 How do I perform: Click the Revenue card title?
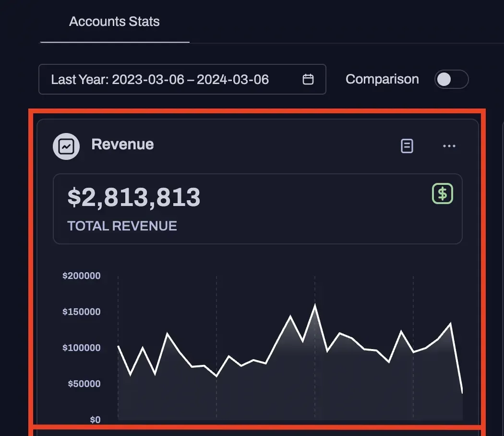[122, 145]
